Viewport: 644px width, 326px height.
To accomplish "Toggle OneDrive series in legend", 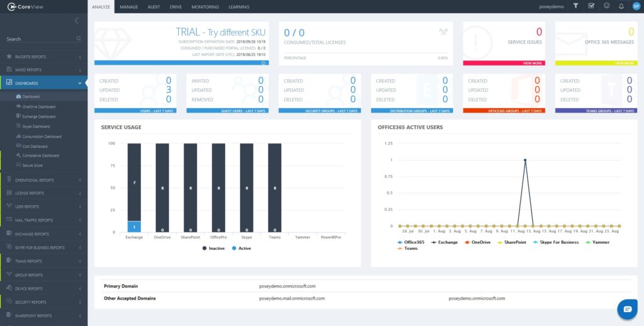I will [478, 242].
